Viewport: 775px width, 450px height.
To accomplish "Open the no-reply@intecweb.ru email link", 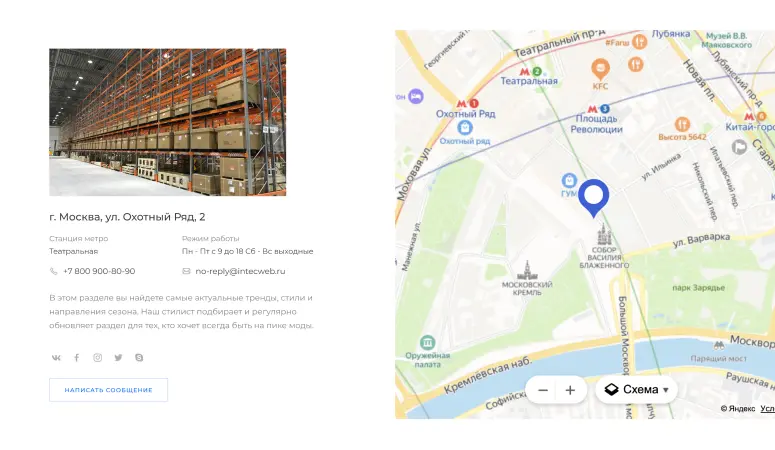I will coord(240,271).
